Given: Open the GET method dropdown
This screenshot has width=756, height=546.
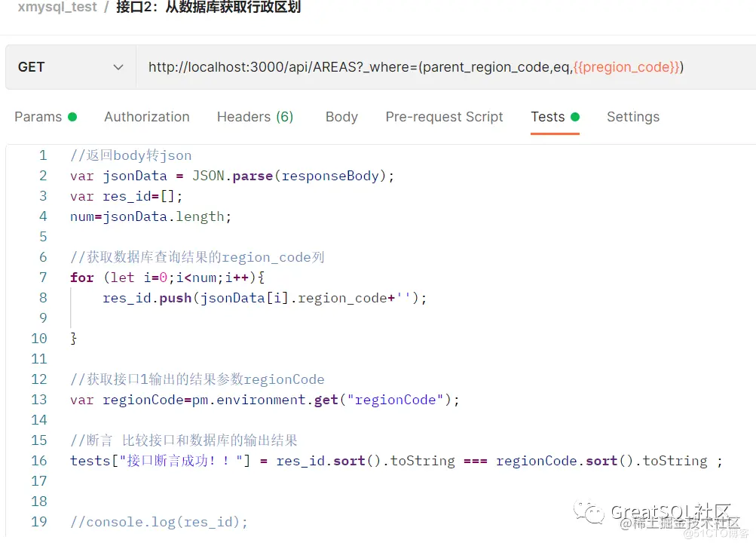Looking at the screenshot, I should point(70,67).
